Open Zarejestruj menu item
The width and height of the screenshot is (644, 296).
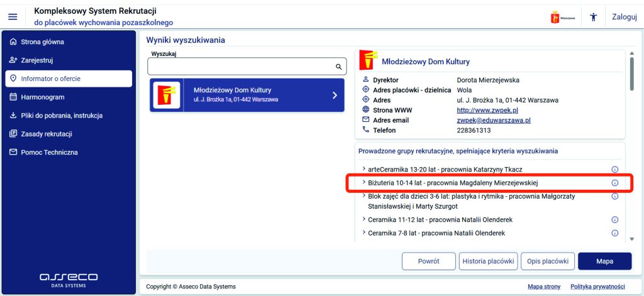click(69, 60)
